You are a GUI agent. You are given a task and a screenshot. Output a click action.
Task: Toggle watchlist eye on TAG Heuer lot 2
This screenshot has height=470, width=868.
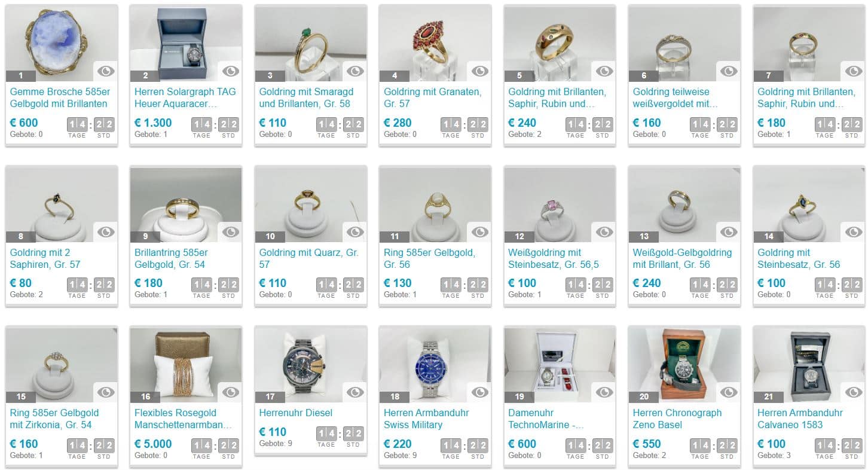click(230, 71)
